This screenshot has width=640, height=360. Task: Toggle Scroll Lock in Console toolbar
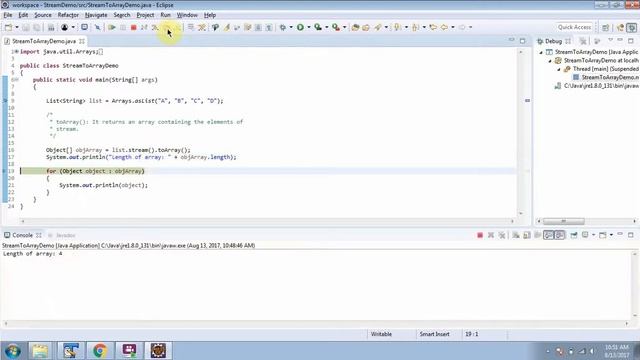pyautogui.click(x=527, y=235)
